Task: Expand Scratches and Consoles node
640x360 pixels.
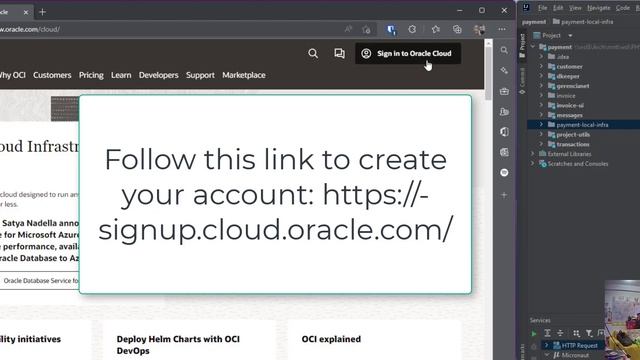Action: (x=533, y=164)
